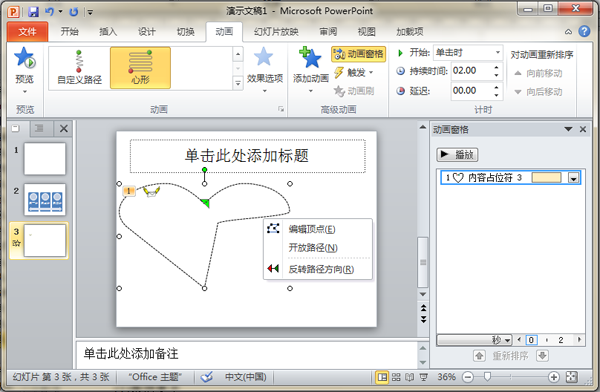Click the Save icon in quick access toolbar
Viewport: 600px width, 392px height.
pos(33,11)
